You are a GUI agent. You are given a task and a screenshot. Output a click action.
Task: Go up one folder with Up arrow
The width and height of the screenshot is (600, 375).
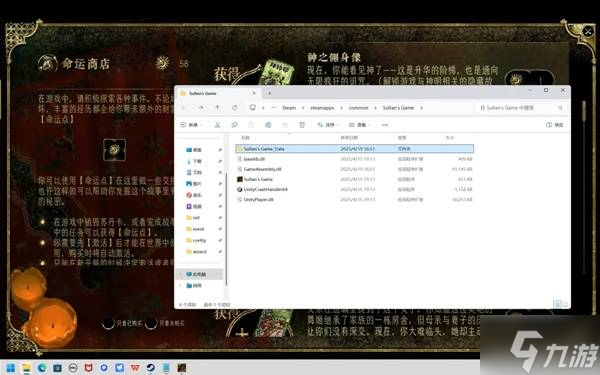[217, 108]
